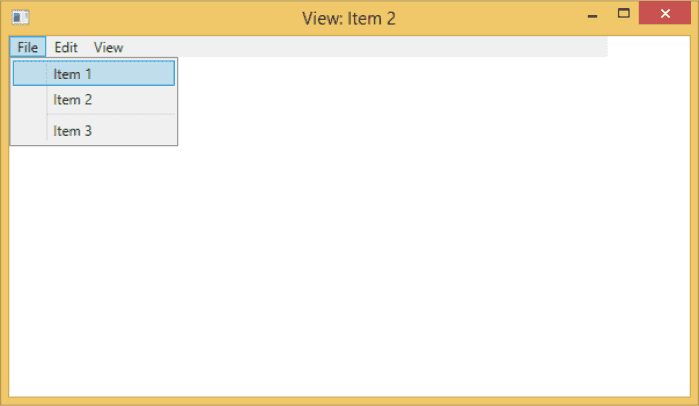Minimize the View: Item 2 window
Screen dimensions: 699x406
[592, 14]
